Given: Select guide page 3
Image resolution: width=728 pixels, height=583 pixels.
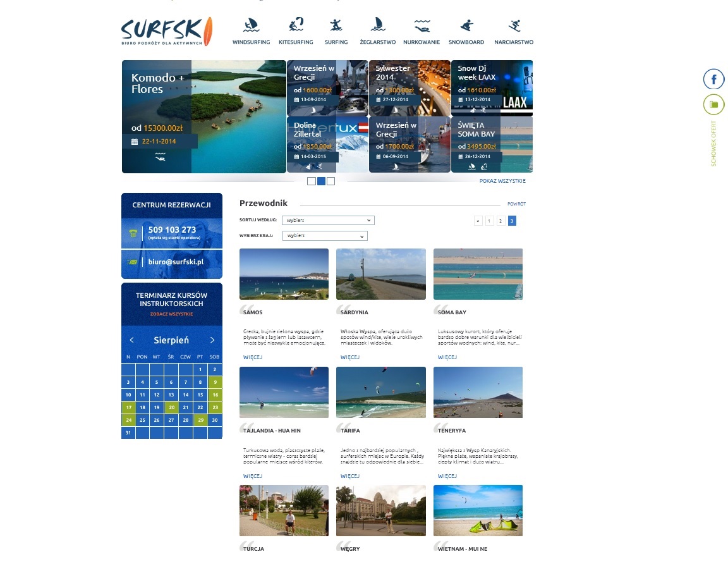Looking at the screenshot, I should tap(512, 221).
